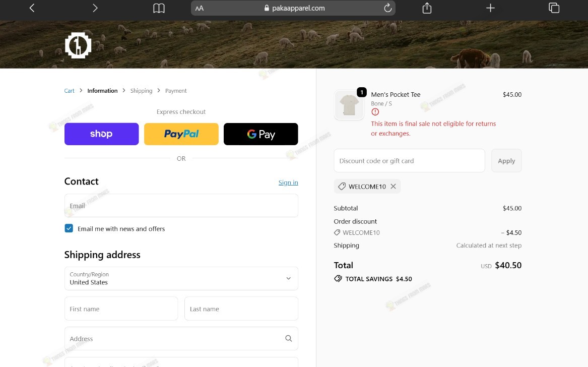
Task: Click the Sign in link
Action: tap(288, 182)
